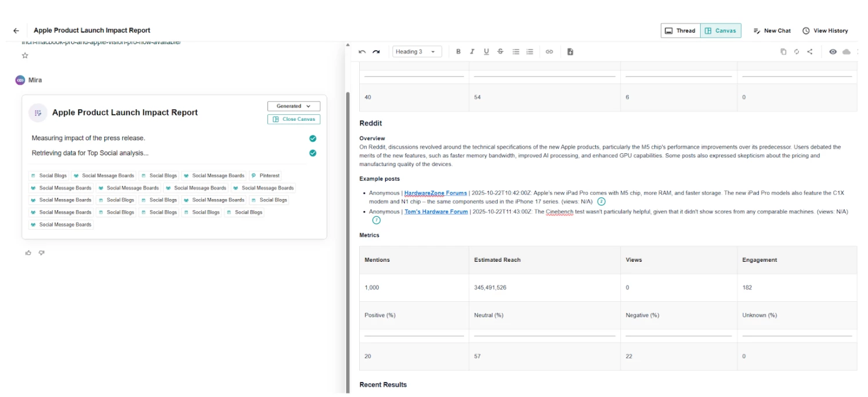Click the Pinterest source chip
Viewport: 868px width, 397px height.
[x=265, y=175]
